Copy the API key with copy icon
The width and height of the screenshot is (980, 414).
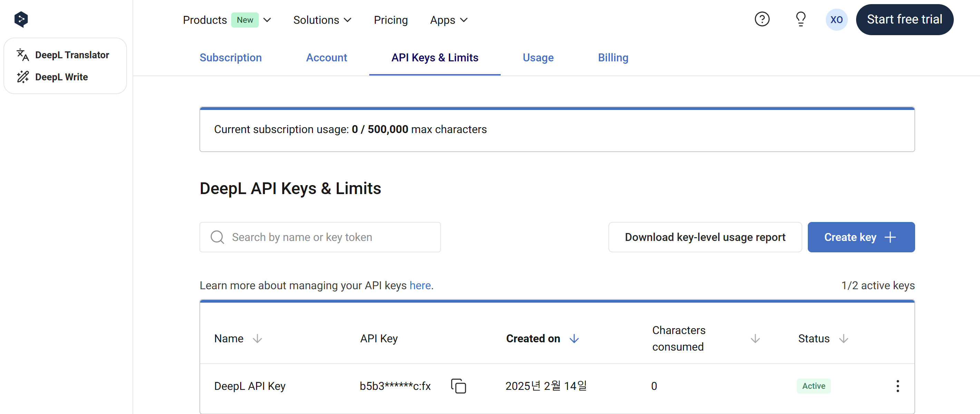point(458,386)
